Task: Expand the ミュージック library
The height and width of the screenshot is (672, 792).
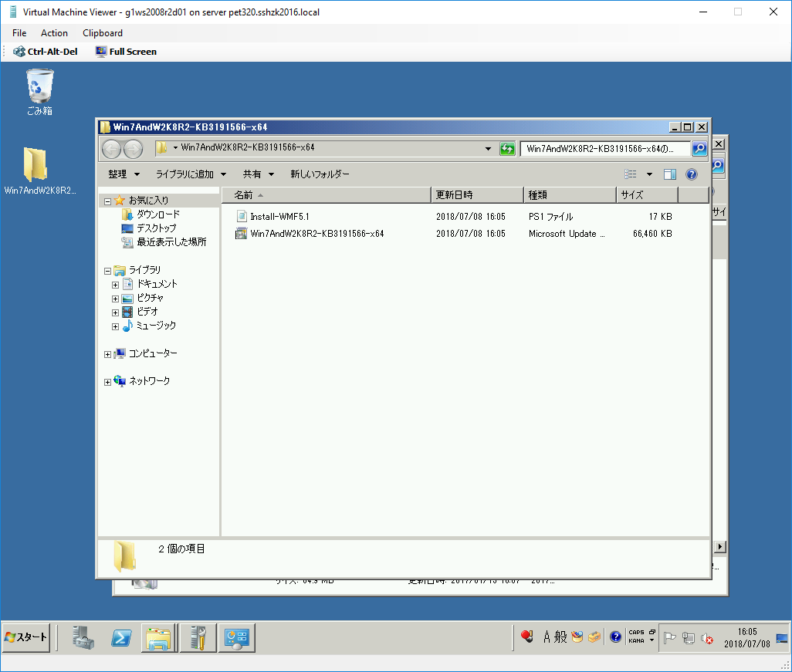Action: click(116, 326)
